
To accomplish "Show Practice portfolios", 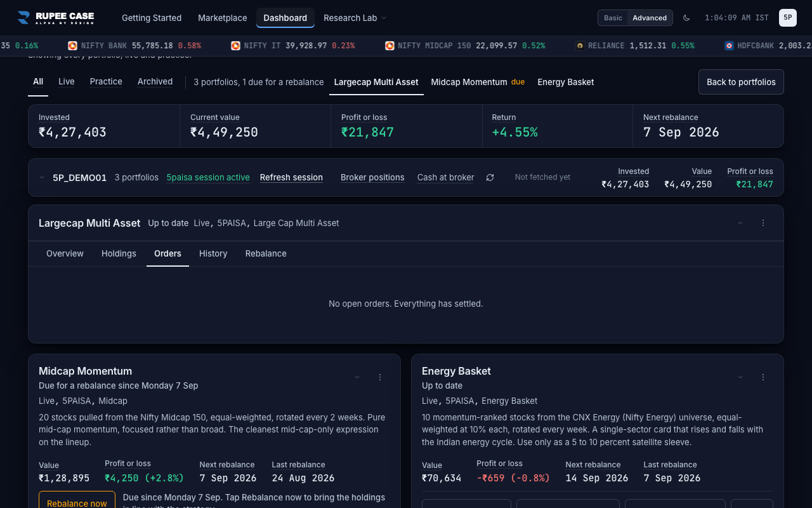I will (x=106, y=82).
